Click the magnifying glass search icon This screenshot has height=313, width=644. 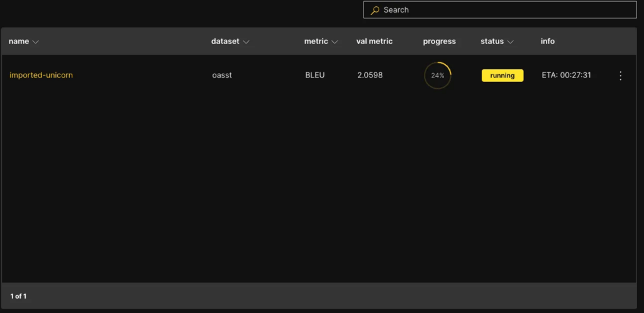tap(375, 10)
